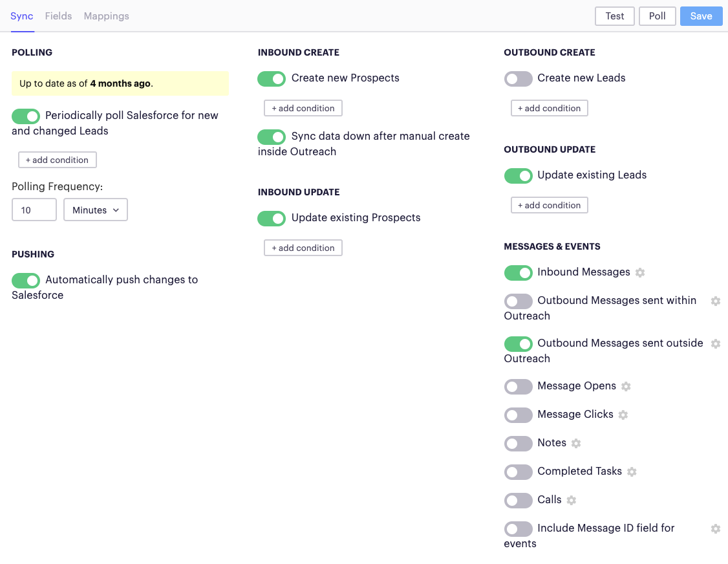Disable Automatically push changes to Salesforce
Viewport: 728px width, 564px height.
[x=26, y=280]
